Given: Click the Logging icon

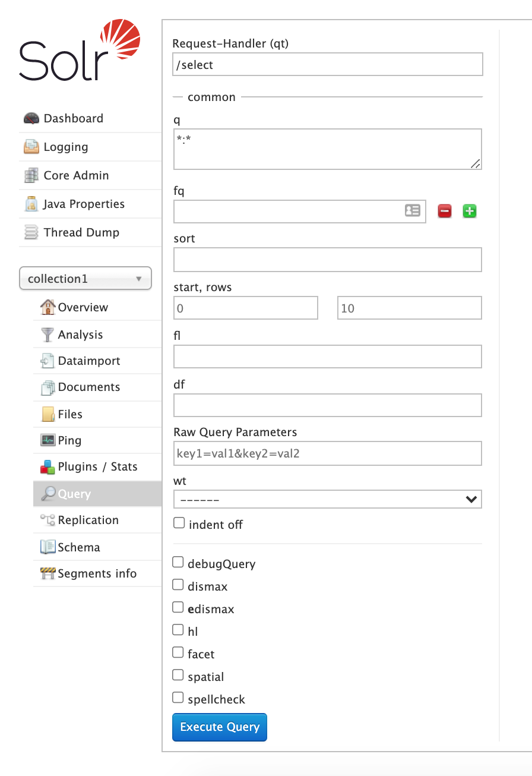Looking at the screenshot, I should coord(31,147).
